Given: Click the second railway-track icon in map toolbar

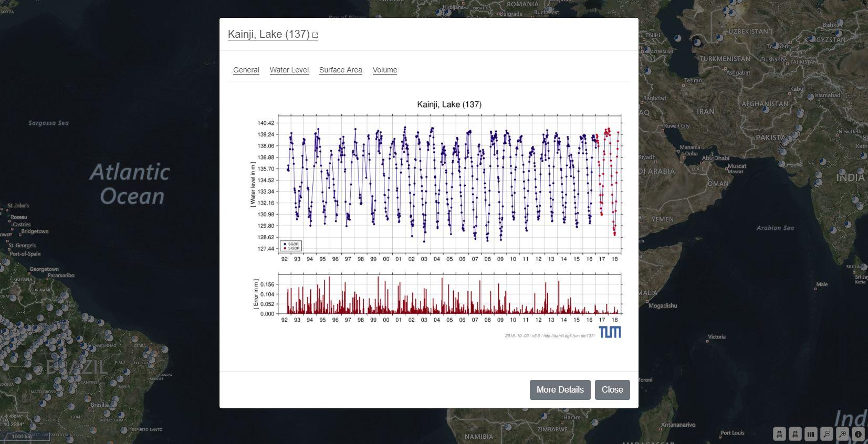Looking at the screenshot, I should click(796, 434).
